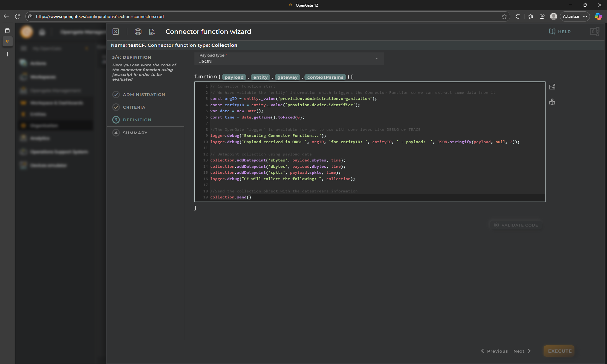The height and width of the screenshot is (364, 607).
Task: Click the browser extensions icon
Action: tap(518, 16)
